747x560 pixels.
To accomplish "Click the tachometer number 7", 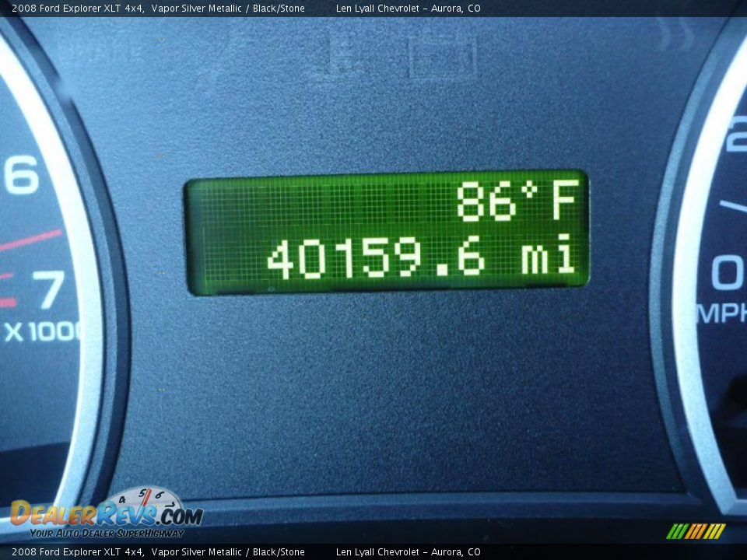I will coord(50,289).
